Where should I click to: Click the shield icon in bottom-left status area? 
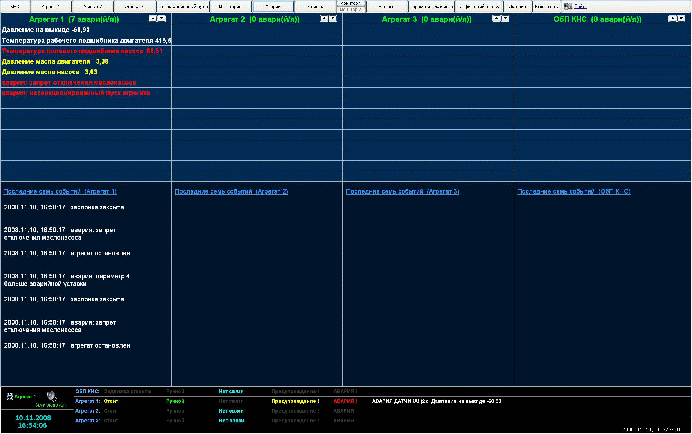(x=52, y=396)
